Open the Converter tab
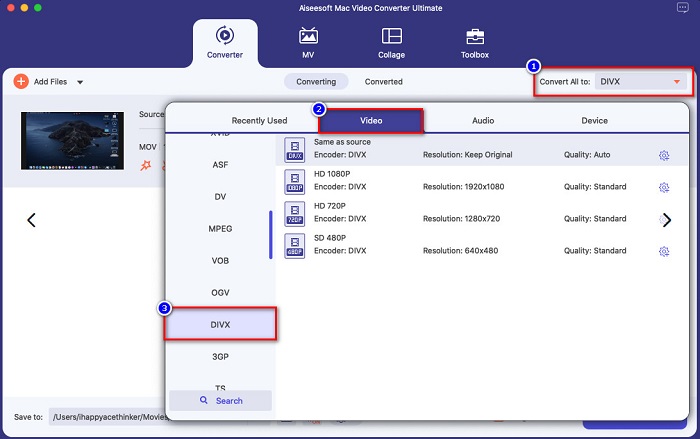 pyautogui.click(x=224, y=42)
